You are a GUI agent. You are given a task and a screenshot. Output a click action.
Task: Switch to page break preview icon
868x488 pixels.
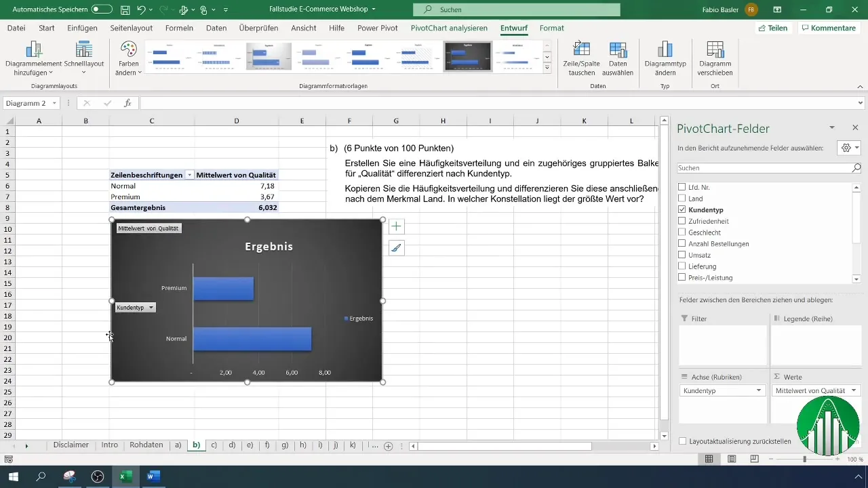point(754,459)
